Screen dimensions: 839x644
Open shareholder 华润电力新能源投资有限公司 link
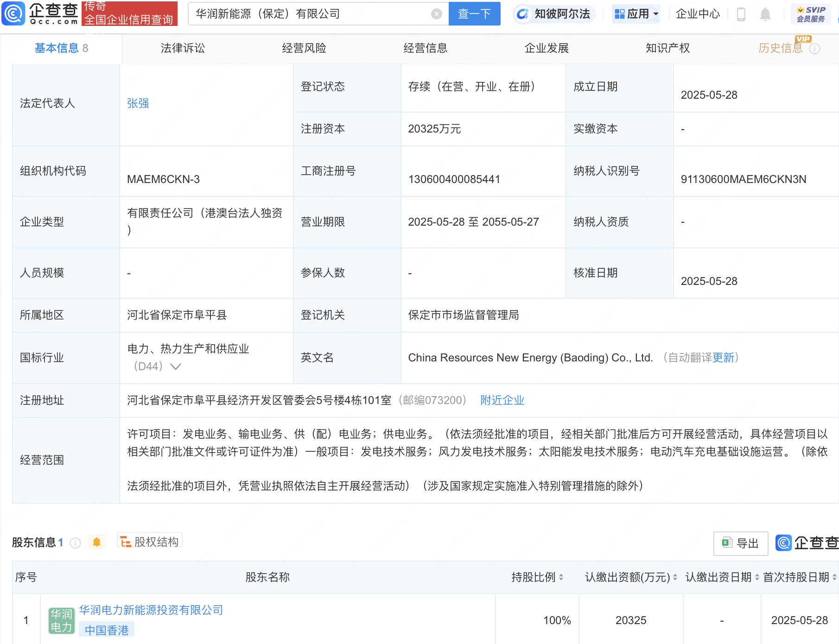pyautogui.click(x=151, y=610)
